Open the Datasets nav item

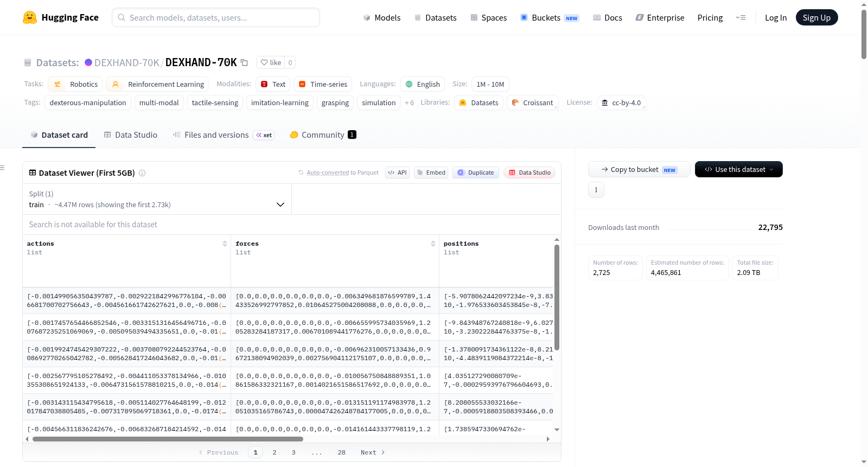tap(435, 17)
